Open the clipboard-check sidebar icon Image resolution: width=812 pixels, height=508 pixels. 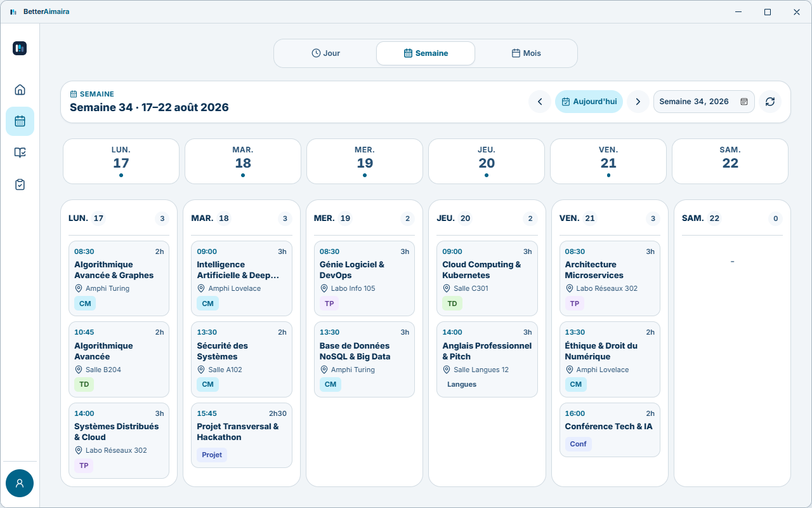tap(20, 185)
